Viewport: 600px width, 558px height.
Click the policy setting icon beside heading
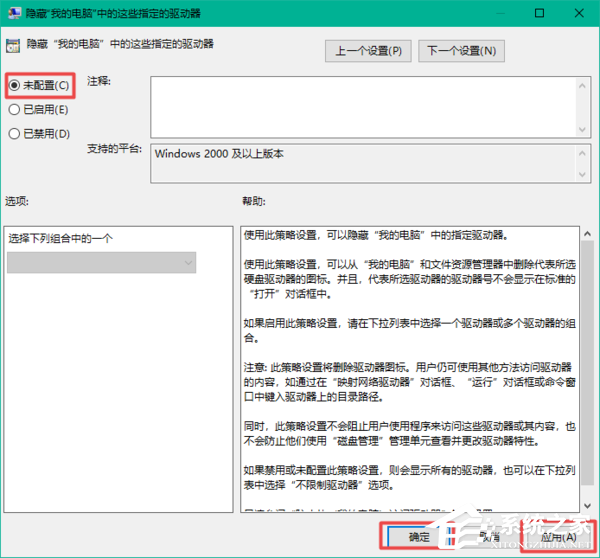[x=13, y=45]
